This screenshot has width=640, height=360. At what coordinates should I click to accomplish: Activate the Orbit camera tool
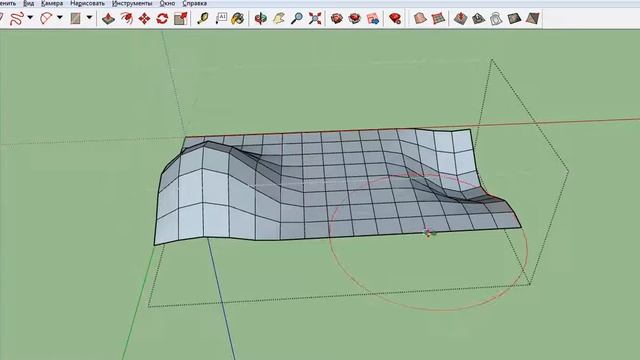260,18
